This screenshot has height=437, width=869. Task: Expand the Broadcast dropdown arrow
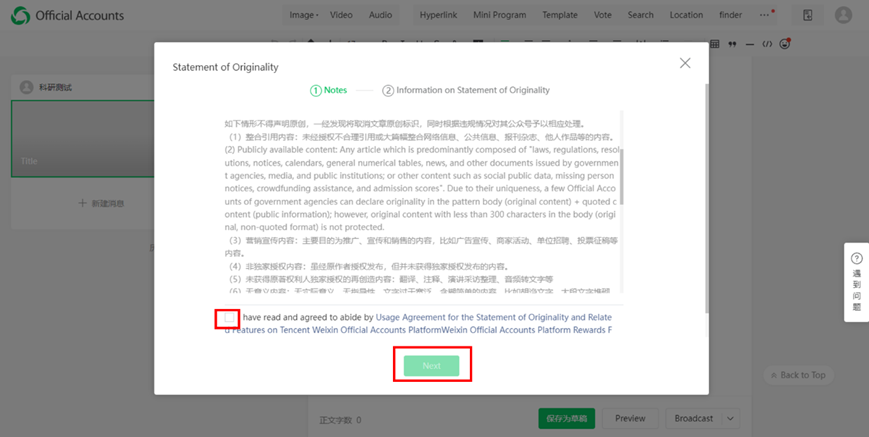pos(730,418)
